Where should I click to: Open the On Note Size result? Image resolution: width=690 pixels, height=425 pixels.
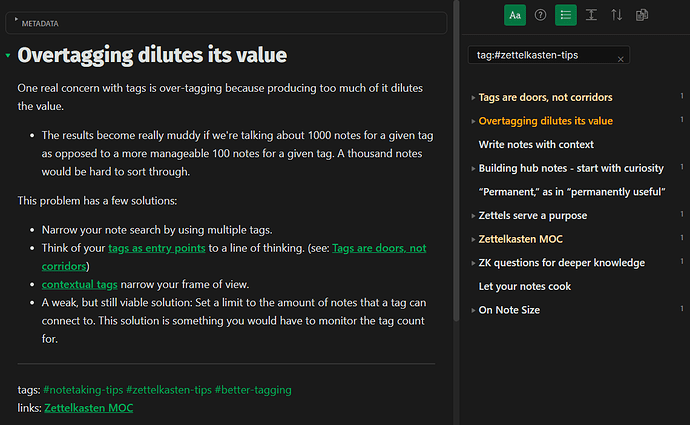[x=509, y=310]
